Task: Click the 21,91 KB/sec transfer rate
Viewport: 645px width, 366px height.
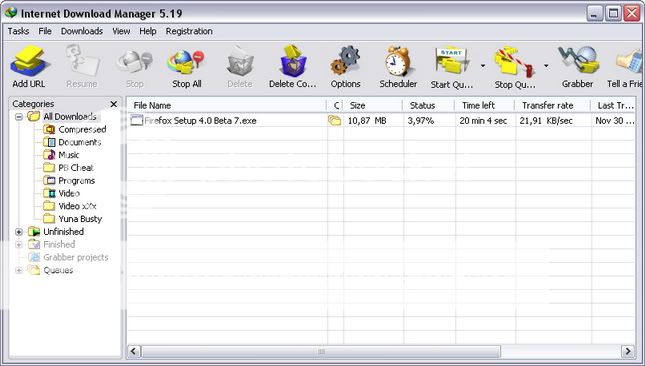Action: pyautogui.click(x=546, y=120)
